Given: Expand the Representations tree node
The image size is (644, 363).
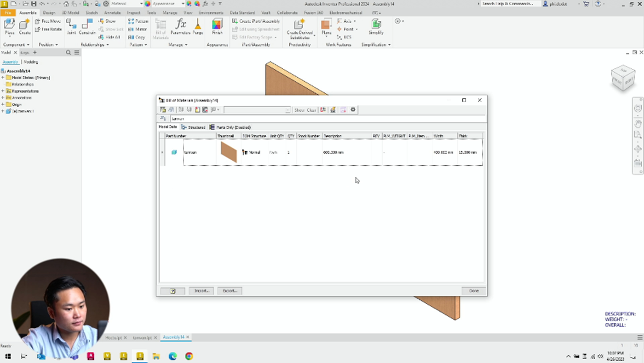Looking at the screenshot, I should click(3, 91).
